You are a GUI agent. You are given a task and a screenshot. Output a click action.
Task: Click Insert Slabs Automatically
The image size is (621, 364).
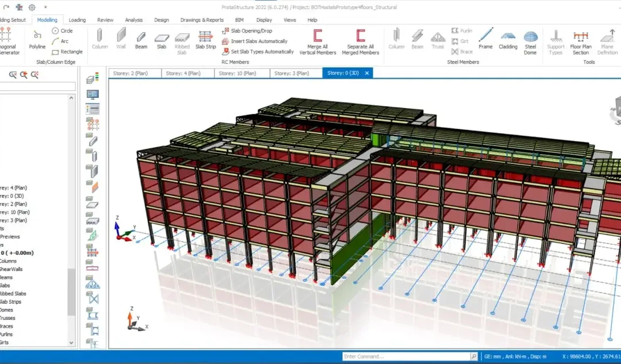click(x=255, y=41)
